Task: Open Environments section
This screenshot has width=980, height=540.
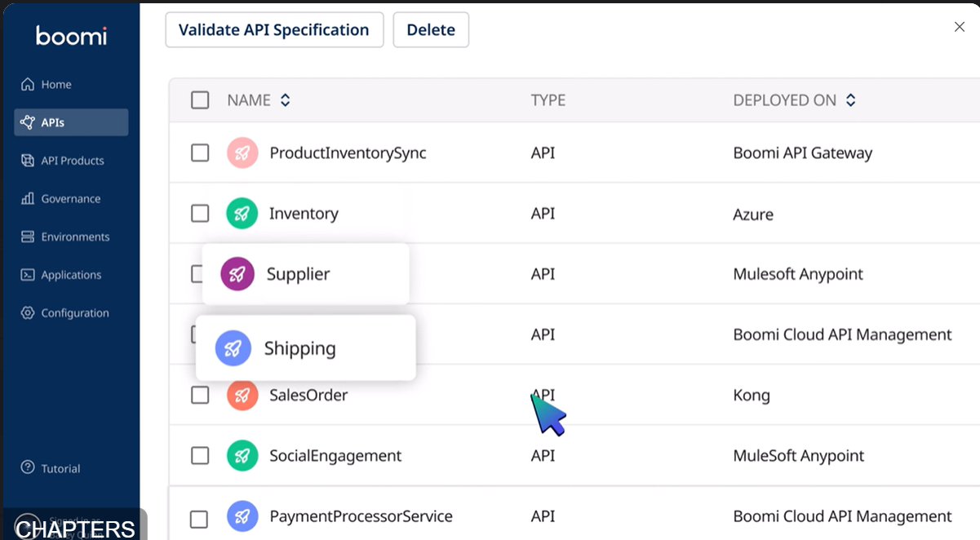Action: coord(71,237)
